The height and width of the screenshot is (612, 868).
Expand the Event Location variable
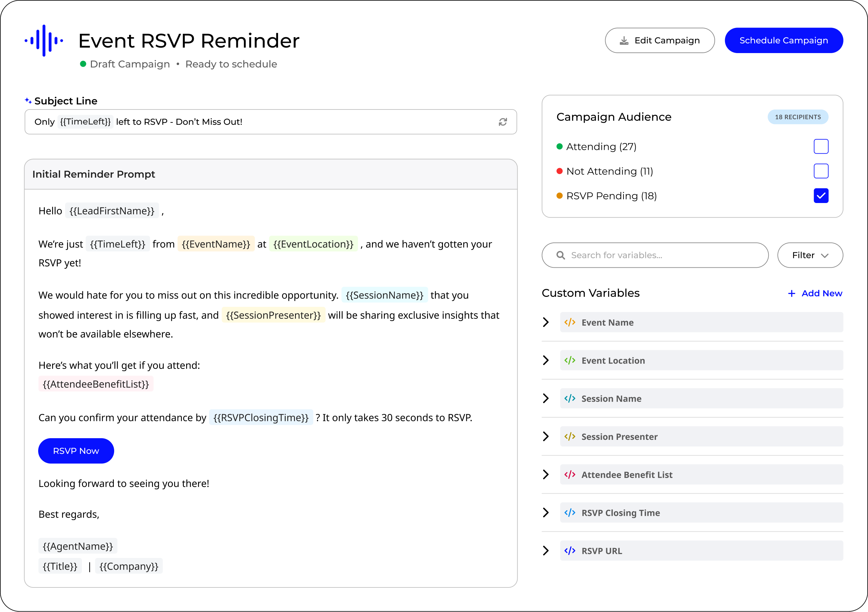545,360
